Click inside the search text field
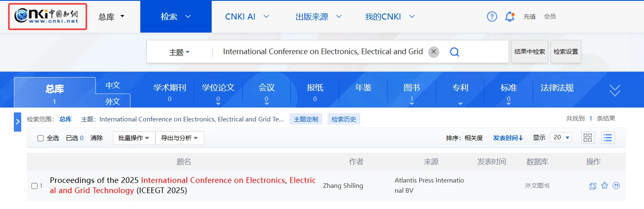 pyautogui.click(x=322, y=52)
